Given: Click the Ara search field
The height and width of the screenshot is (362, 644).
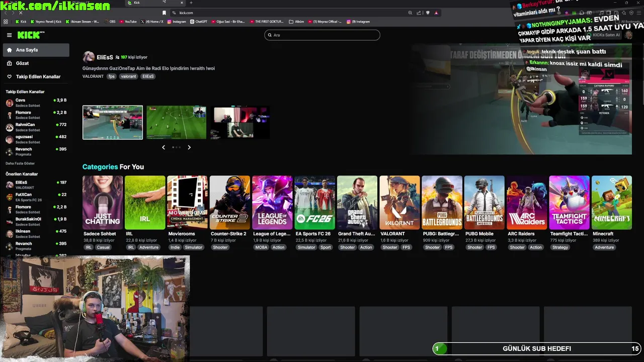Looking at the screenshot, I should coord(322,35).
